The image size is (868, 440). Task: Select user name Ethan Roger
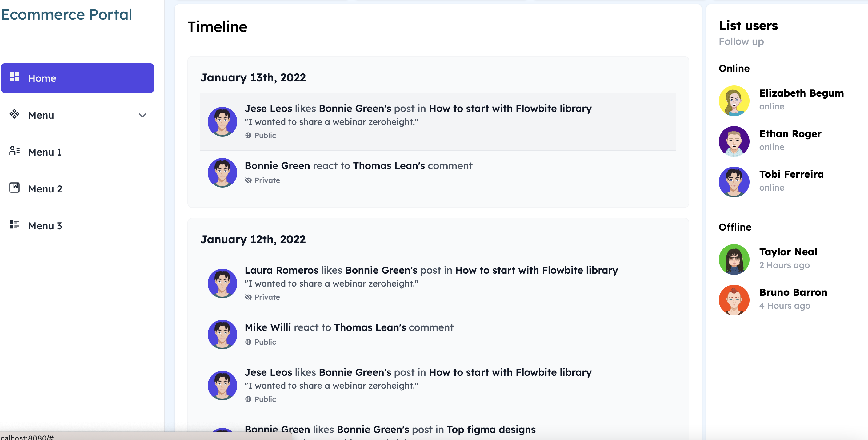click(790, 134)
